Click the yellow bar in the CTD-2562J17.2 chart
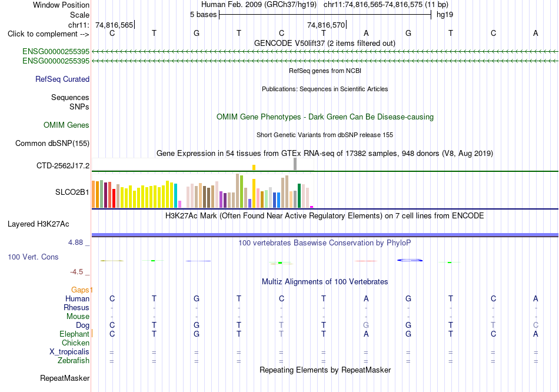 (x=254, y=167)
